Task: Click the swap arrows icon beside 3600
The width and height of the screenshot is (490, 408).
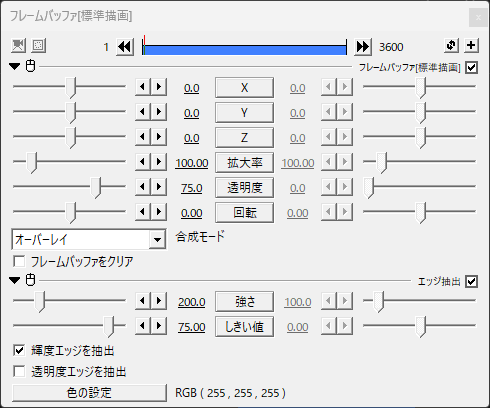Action: point(451,45)
